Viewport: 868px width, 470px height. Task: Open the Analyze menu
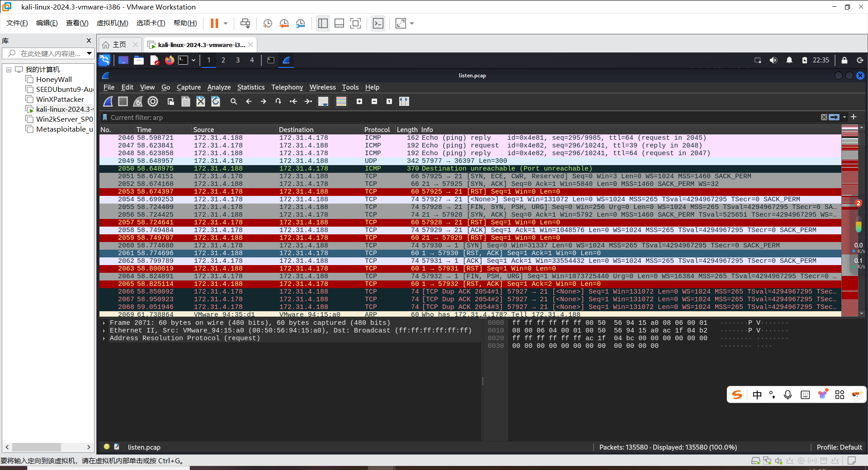click(219, 87)
